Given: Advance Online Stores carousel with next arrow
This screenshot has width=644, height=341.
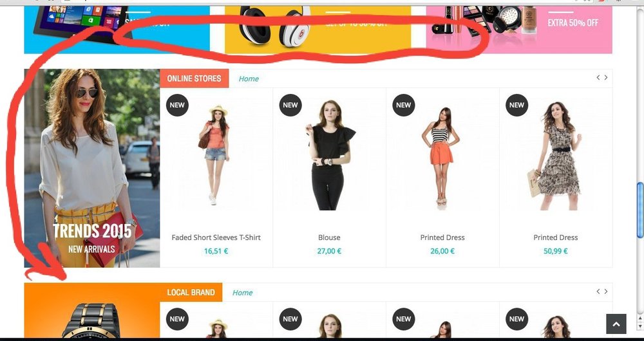Looking at the screenshot, I should click(606, 78).
